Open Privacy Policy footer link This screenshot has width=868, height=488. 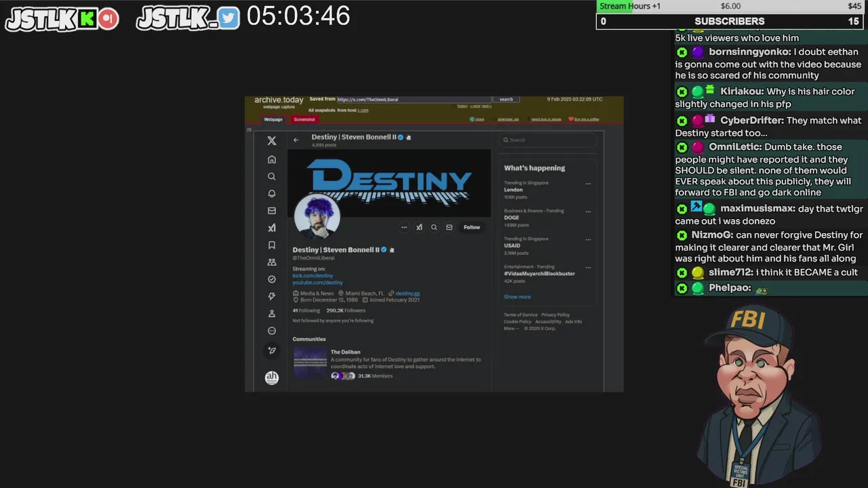(555, 314)
